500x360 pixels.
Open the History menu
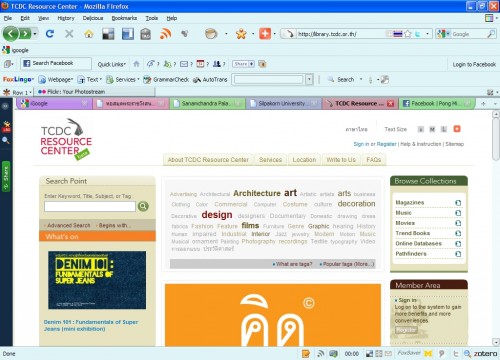pyautogui.click(x=66, y=18)
